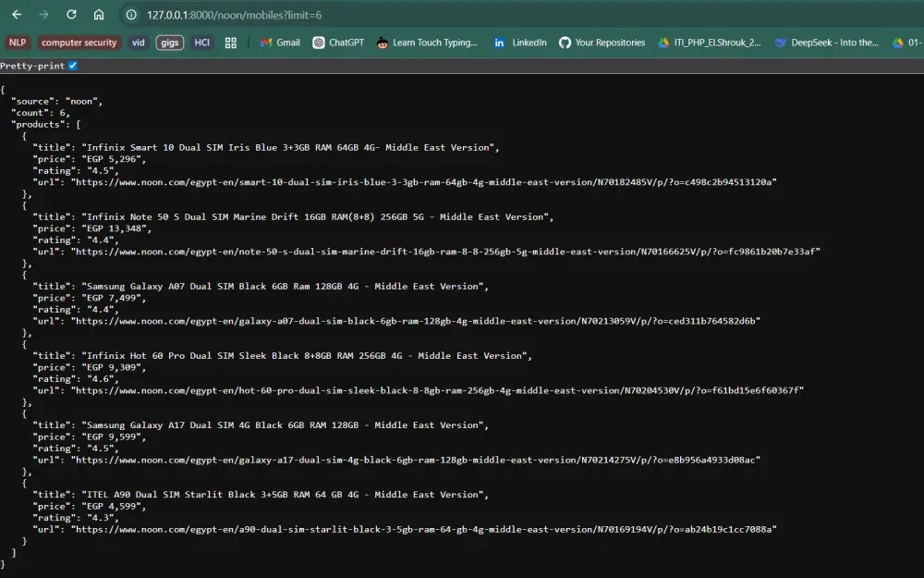Click the "source": "noon" line
924x578 pixels.
56,102
